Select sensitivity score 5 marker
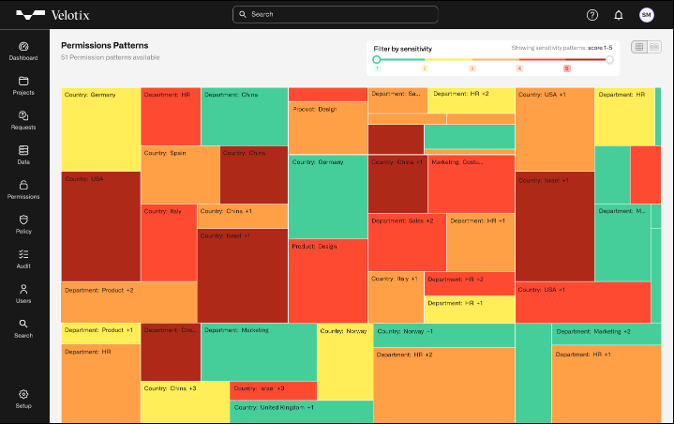Screen dimensions: 674x424 567,68
